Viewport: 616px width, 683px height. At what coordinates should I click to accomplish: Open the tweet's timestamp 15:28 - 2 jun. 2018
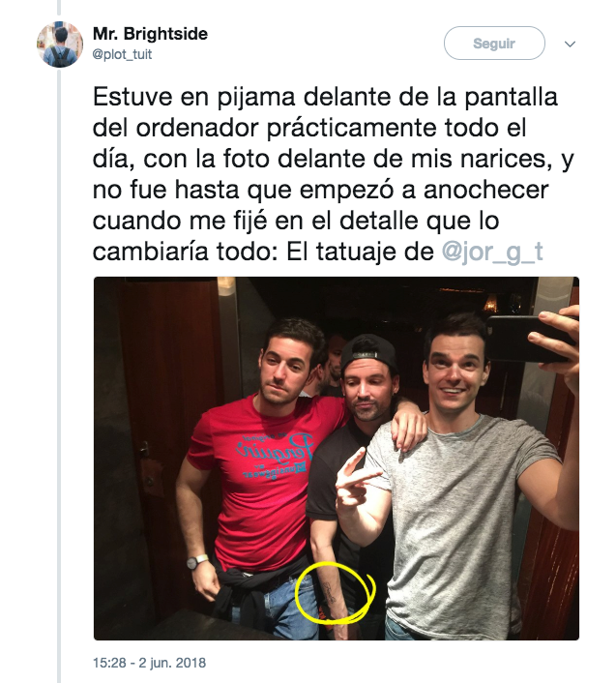pyautogui.click(x=149, y=663)
